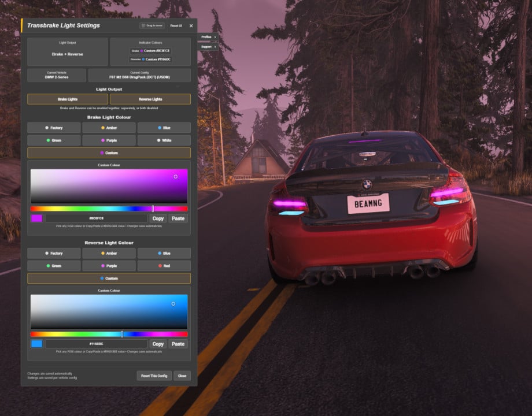The width and height of the screenshot is (532, 416).
Task: Select Purple brake light colour
Action: pyautogui.click(x=109, y=140)
